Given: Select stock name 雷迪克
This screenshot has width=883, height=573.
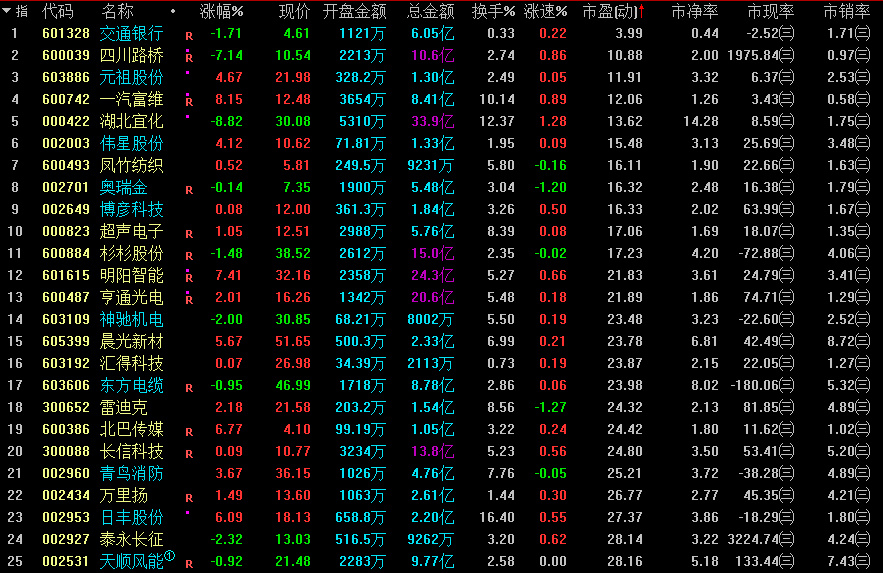Looking at the screenshot, I should pyautogui.click(x=123, y=407).
